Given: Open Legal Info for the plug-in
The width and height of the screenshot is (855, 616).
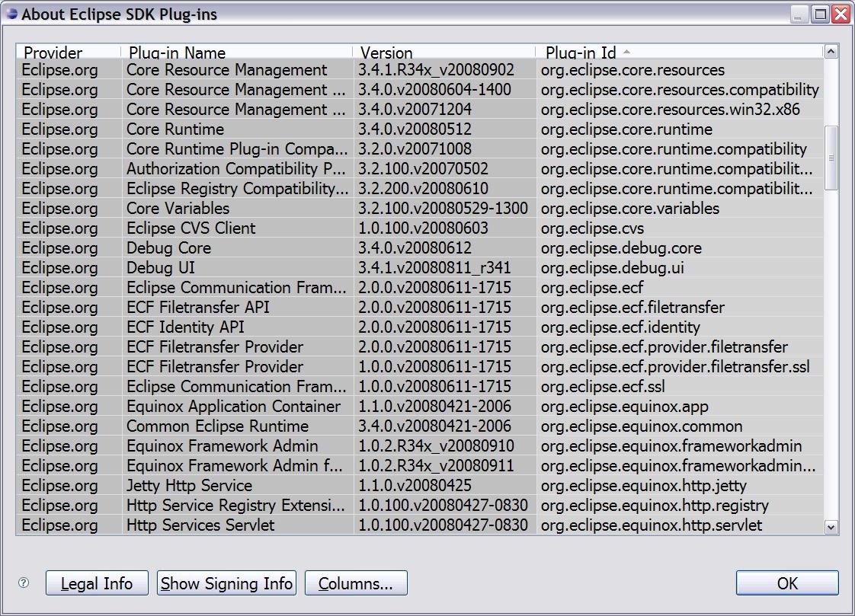Looking at the screenshot, I should point(97,583).
